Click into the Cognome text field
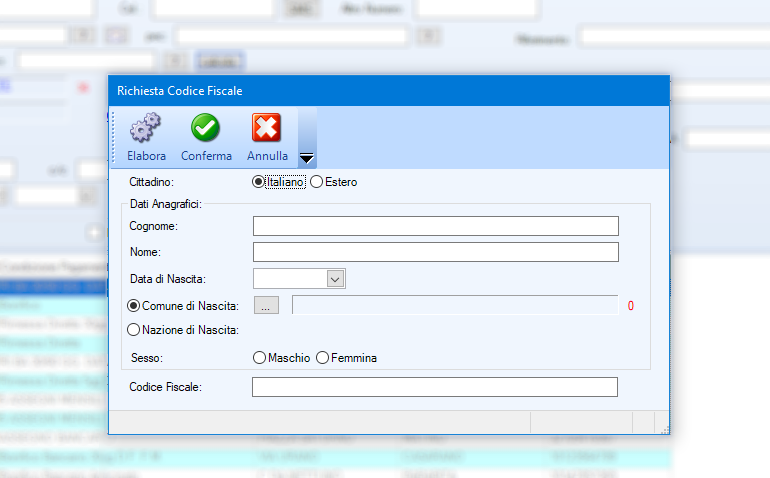770x478 pixels. tap(435, 226)
